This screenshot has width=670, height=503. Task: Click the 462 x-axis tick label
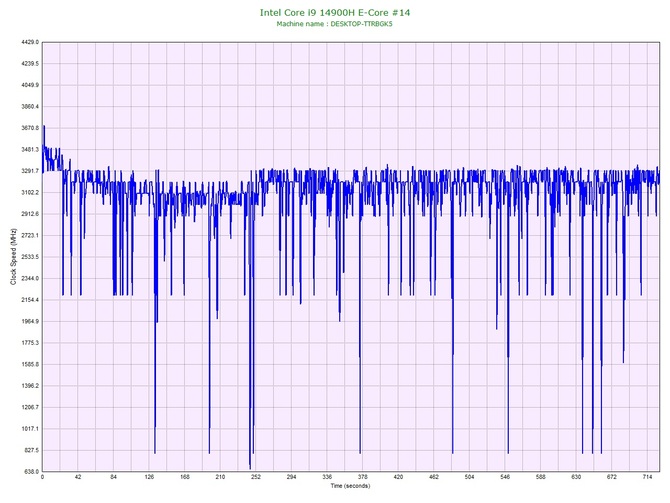[x=434, y=477]
